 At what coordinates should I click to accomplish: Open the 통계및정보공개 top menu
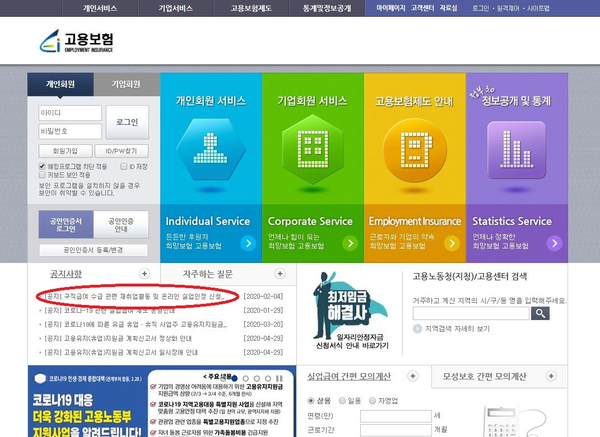coord(327,8)
